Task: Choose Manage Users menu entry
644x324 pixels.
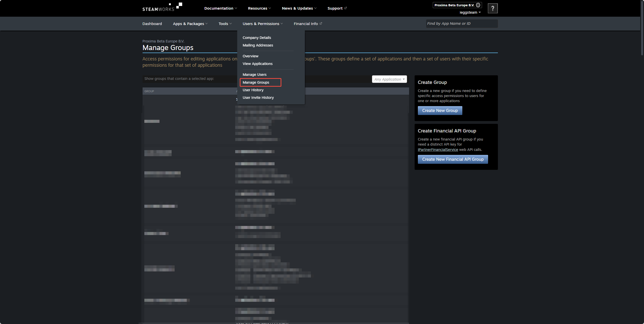Action: click(254, 75)
